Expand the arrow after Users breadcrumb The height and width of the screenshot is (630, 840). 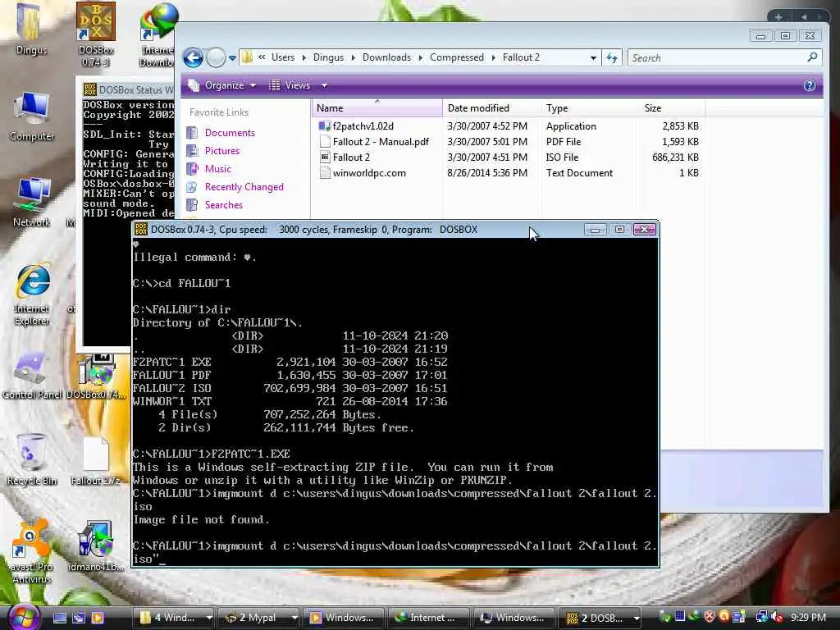(x=304, y=57)
